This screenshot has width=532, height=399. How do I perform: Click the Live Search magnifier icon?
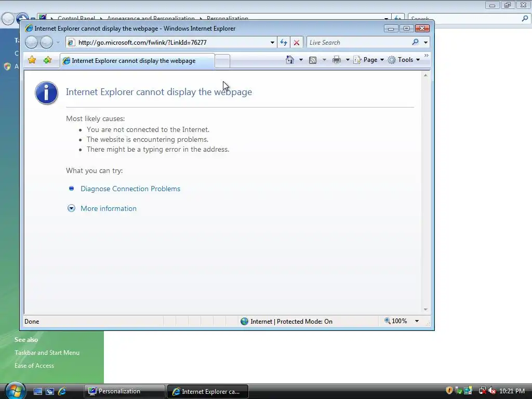pyautogui.click(x=415, y=42)
